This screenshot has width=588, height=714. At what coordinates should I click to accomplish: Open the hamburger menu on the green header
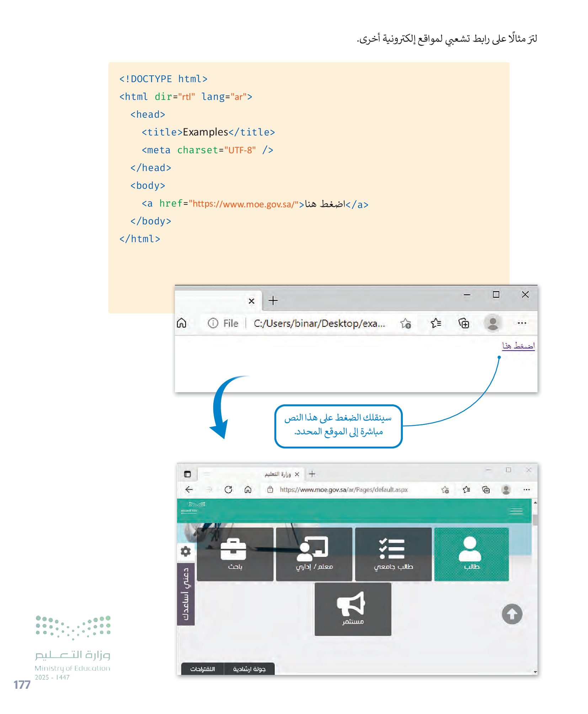click(516, 511)
